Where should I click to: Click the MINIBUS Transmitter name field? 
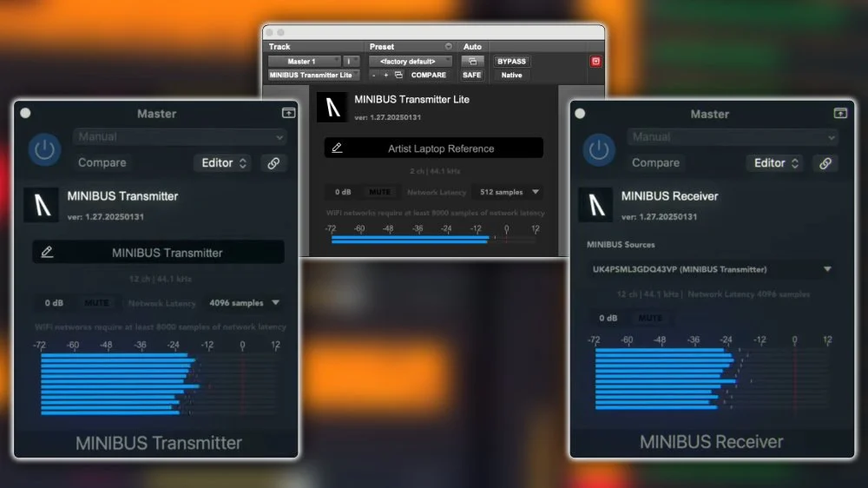pyautogui.click(x=158, y=253)
